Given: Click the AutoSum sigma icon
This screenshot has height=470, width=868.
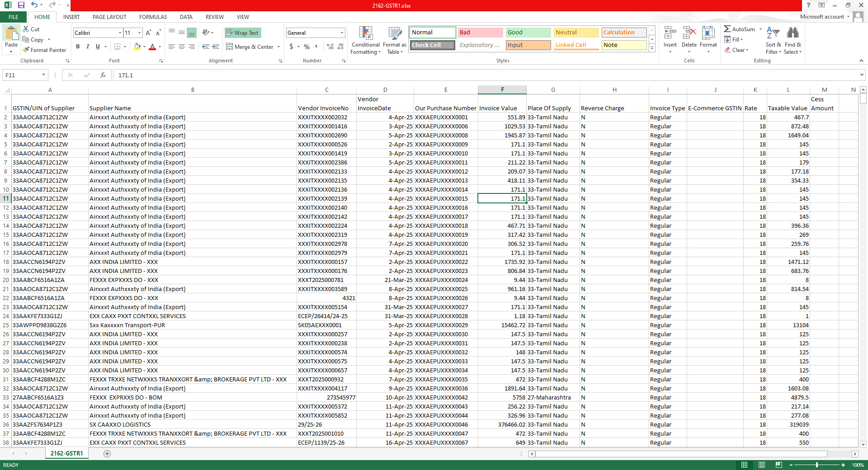Looking at the screenshot, I should tap(727, 29).
